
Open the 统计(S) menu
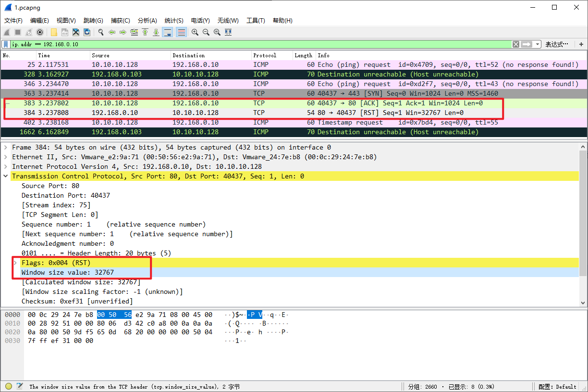click(x=174, y=21)
